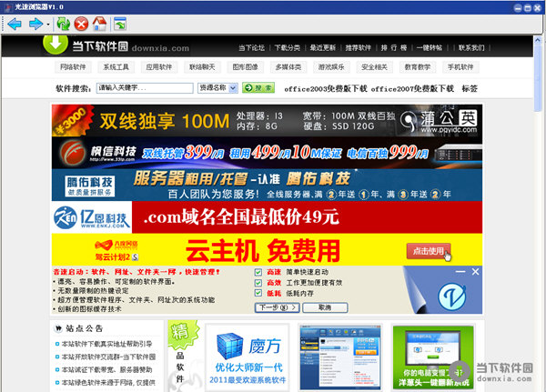Image resolution: width=546 pixels, height=392 pixels.
Task: Click the browser Back arrow
Action: (13, 23)
